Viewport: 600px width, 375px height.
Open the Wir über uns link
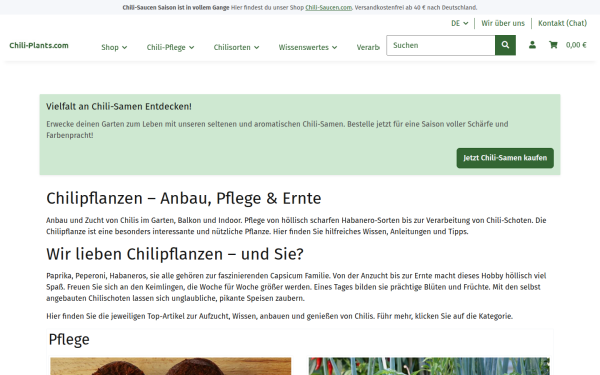[x=503, y=23]
